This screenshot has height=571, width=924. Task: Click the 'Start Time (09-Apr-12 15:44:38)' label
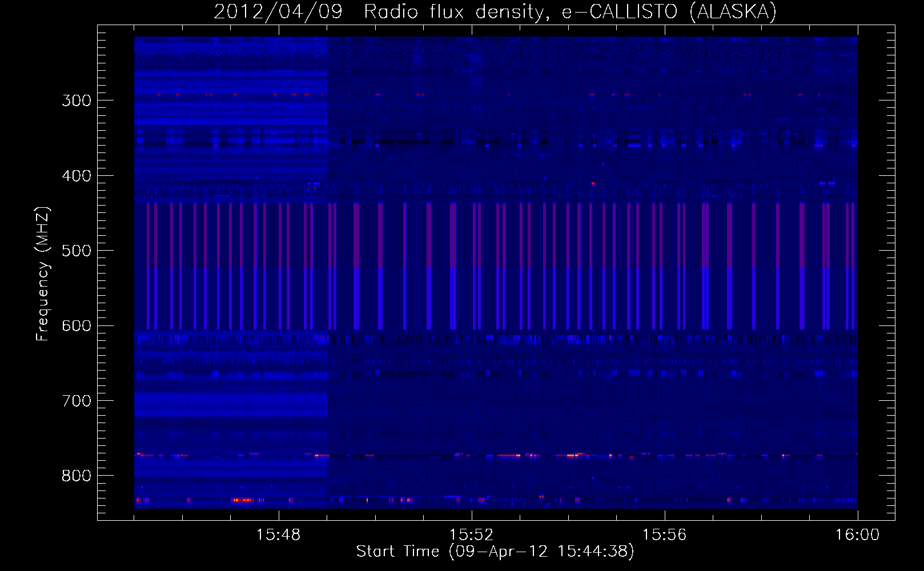coord(495,552)
